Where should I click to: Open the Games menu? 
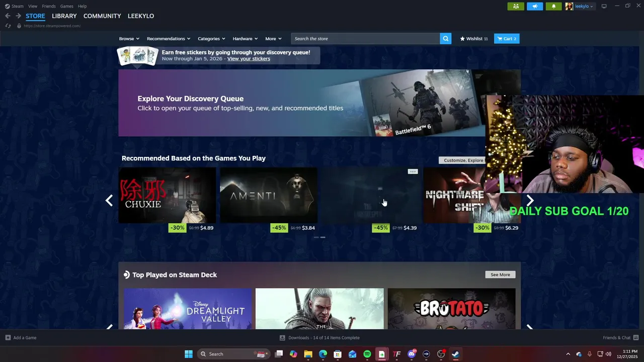pos(66,6)
